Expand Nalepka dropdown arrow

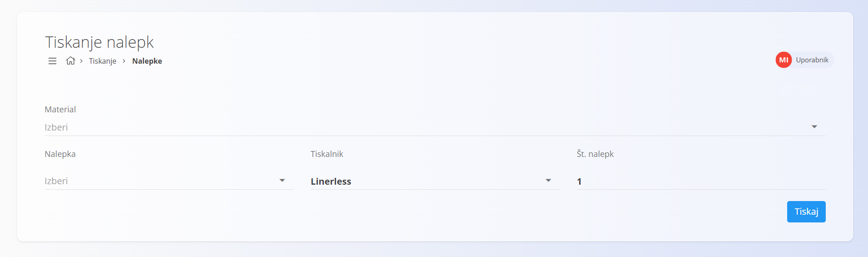pyautogui.click(x=282, y=181)
